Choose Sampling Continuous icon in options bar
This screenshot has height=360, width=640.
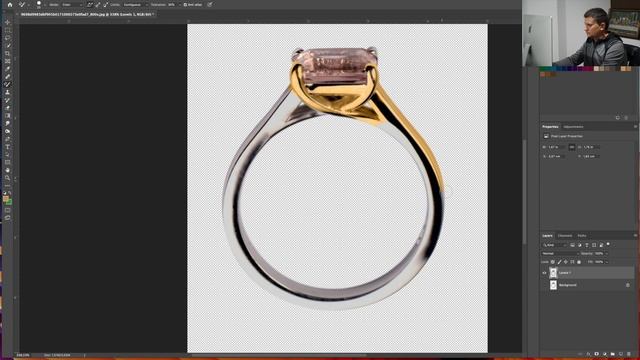coord(89,4)
